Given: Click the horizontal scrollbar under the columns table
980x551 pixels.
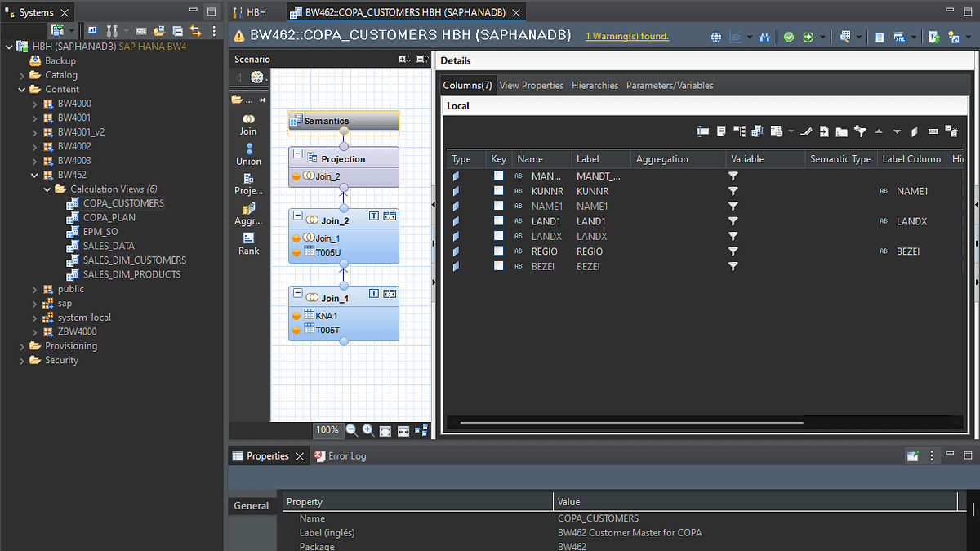Looking at the screenshot, I should (x=630, y=423).
